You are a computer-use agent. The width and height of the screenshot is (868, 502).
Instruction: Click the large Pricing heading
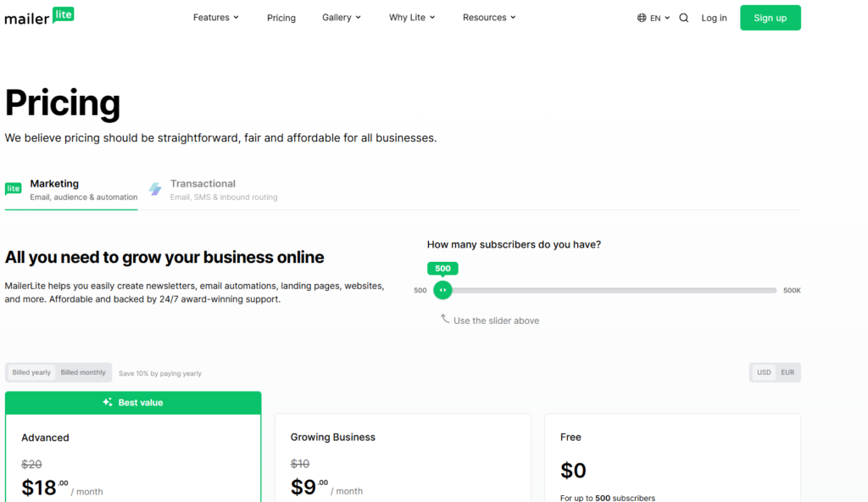pyautogui.click(x=63, y=103)
